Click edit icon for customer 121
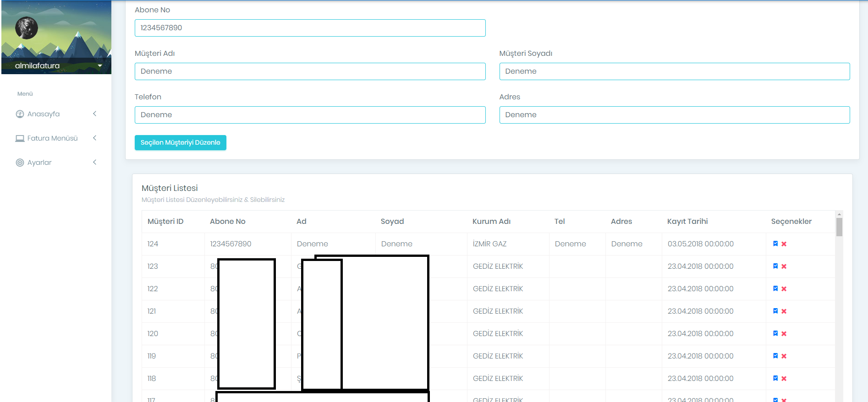The height and width of the screenshot is (402, 868). pyautogui.click(x=775, y=311)
